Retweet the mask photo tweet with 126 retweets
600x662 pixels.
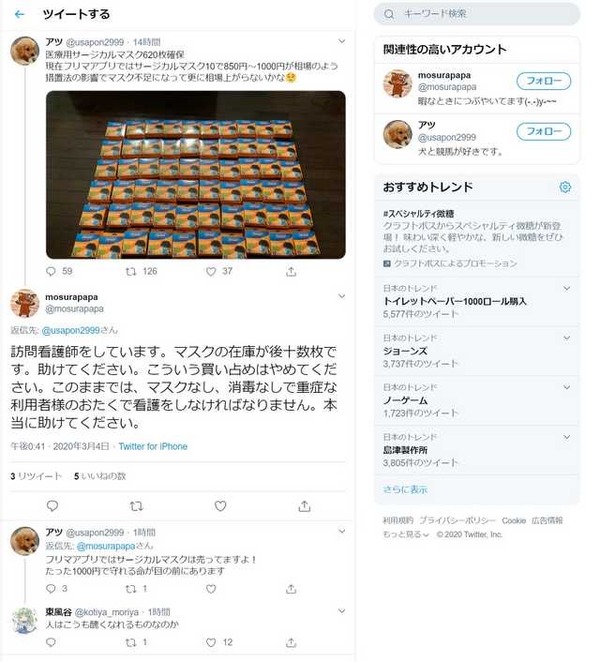coord(131,271)
